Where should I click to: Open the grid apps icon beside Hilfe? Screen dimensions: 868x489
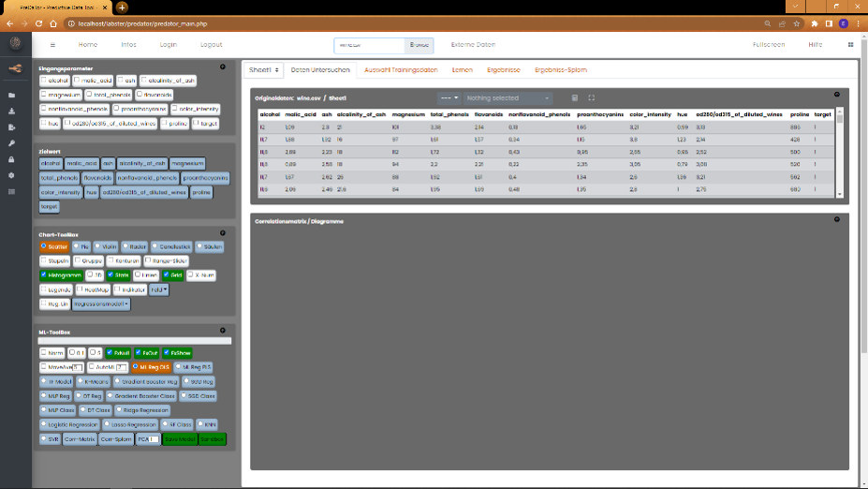point(850,44)
